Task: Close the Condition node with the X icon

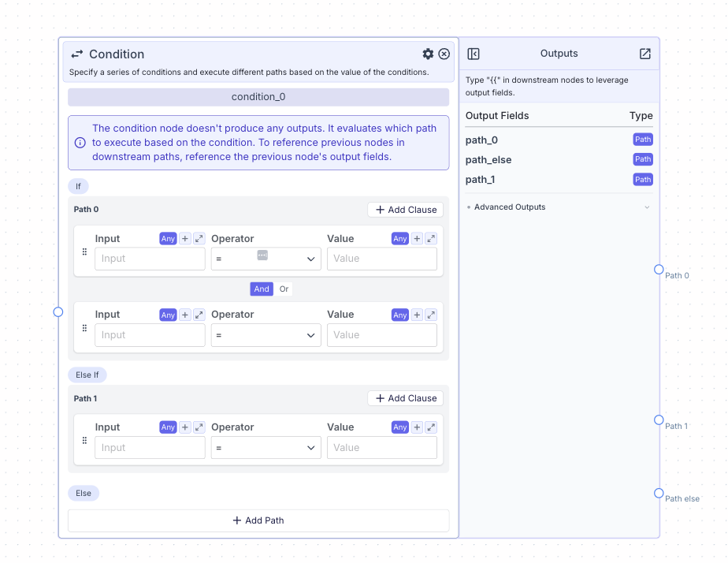Action: point(444,54)
